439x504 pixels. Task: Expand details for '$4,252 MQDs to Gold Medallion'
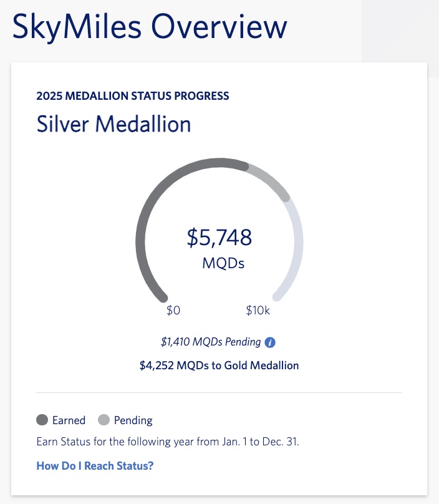click(x=219, y=365)
